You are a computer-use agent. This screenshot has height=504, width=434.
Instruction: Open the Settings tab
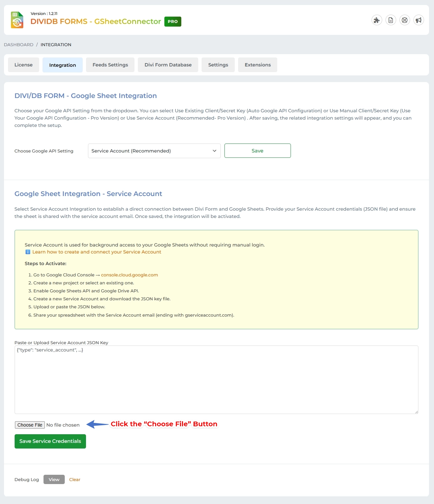218,65
